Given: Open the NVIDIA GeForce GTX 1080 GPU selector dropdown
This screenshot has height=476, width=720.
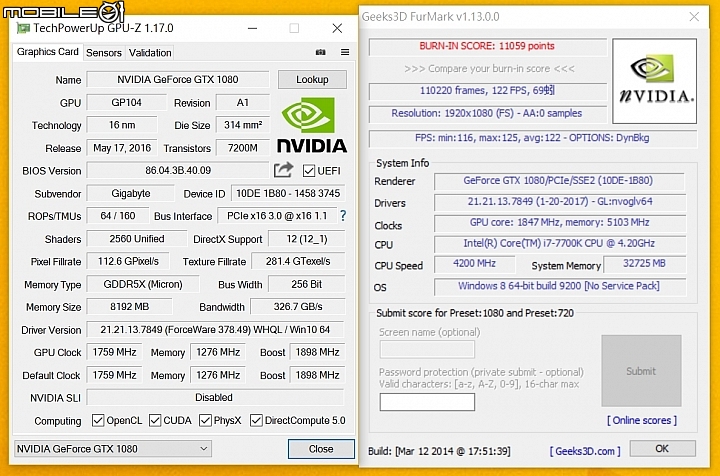Looking at the screenshot, I should pos(112,448).
